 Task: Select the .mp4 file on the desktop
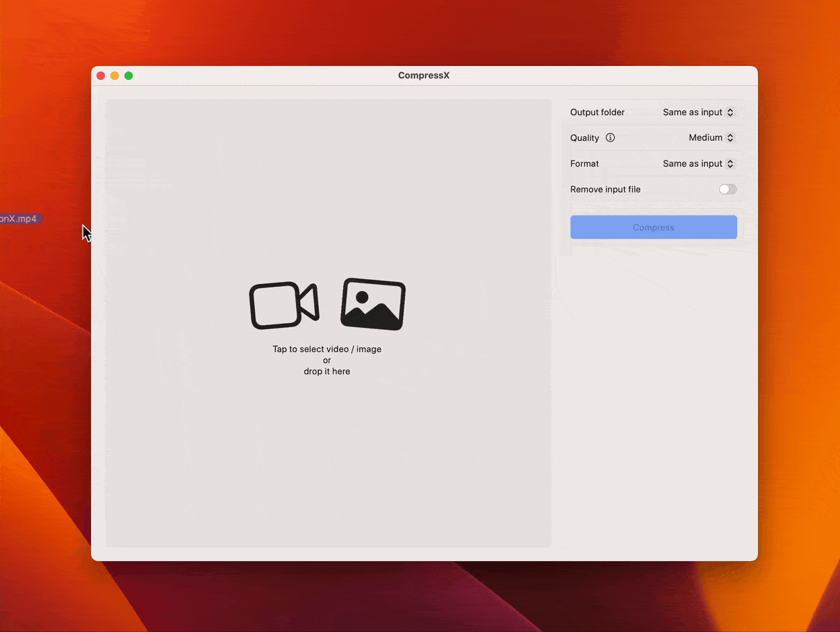[x=21, y=219]
